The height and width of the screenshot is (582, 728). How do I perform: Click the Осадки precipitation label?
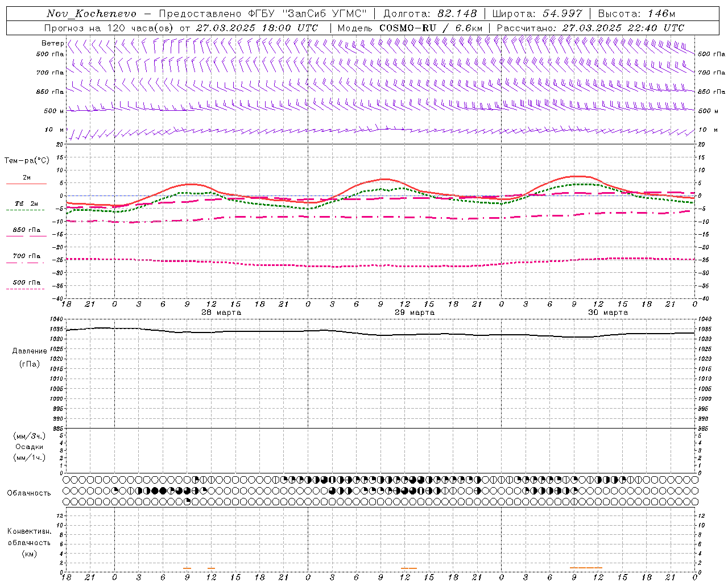click(x=29, y=447)
